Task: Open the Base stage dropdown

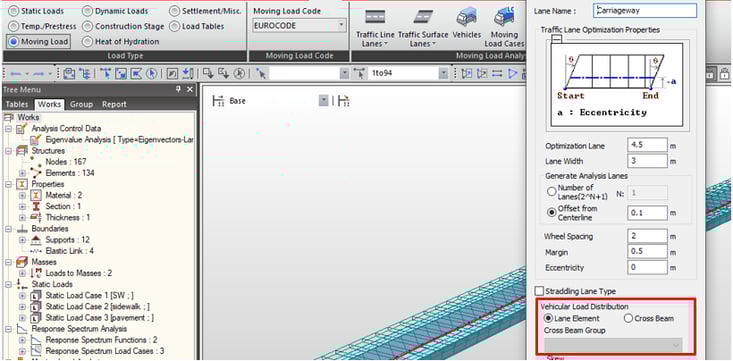Action: point(323,101)
